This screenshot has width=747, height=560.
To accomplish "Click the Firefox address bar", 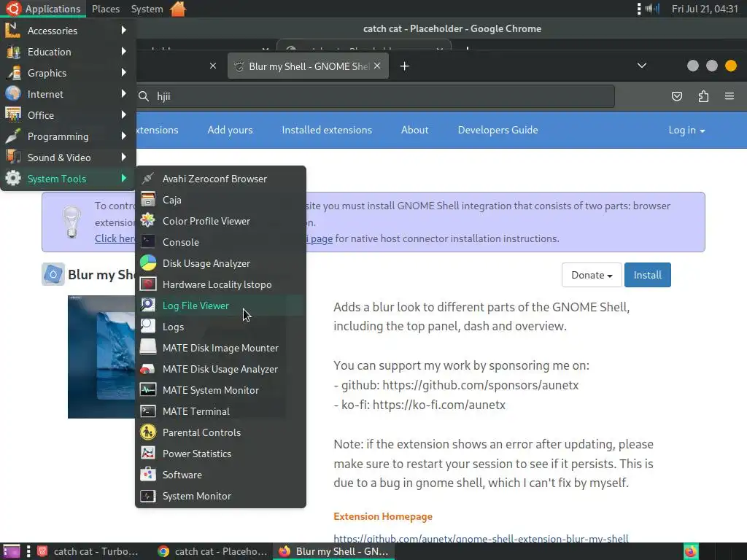I will click(375, 96).
